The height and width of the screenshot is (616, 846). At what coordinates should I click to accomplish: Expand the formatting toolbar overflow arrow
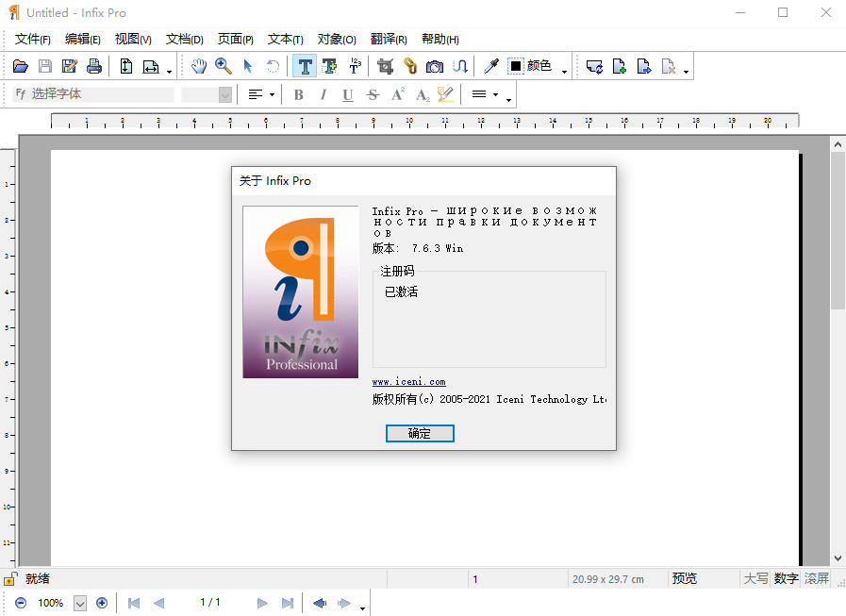coord(508,99)
